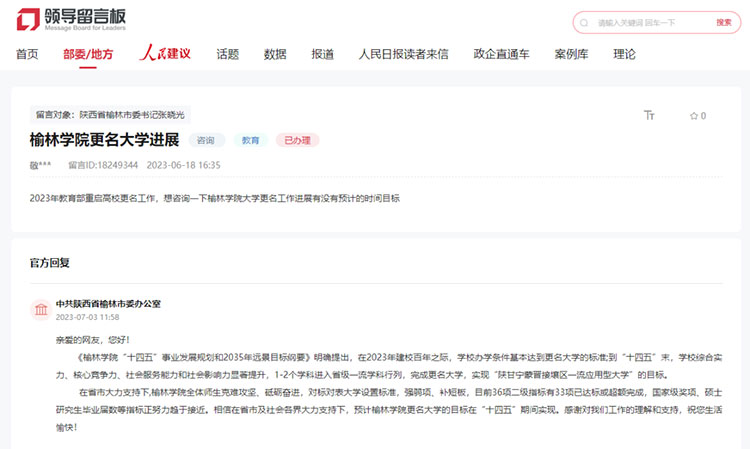Image resolution: width=750 pixels, height=449 pixels.
Task: Open the 首页 nav item
Action: click(27, 55)
